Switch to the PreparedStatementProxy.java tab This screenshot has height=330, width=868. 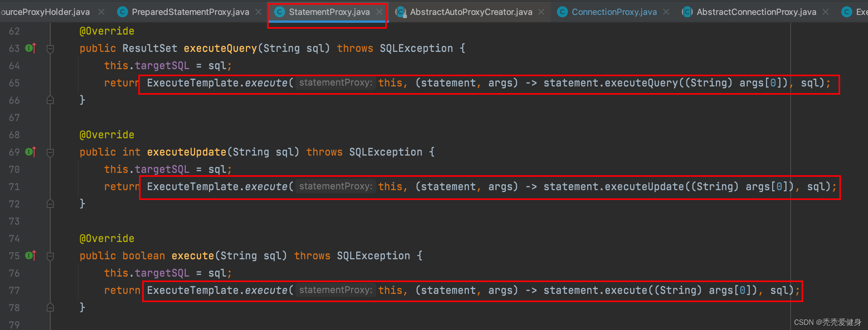pyautogui.click(x=190, y=12)
